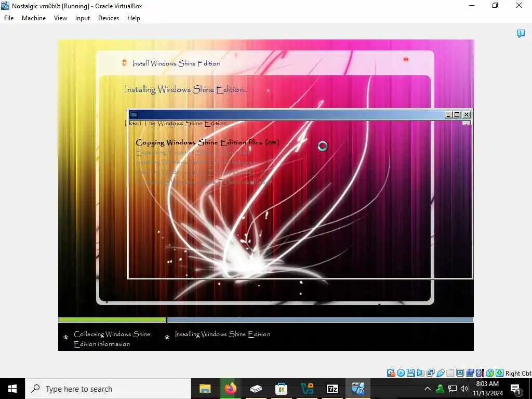Viewport: 532px width, 399px height.
Task: Click the VirtualBox VM icon on the taskbar
Action: 357,389
